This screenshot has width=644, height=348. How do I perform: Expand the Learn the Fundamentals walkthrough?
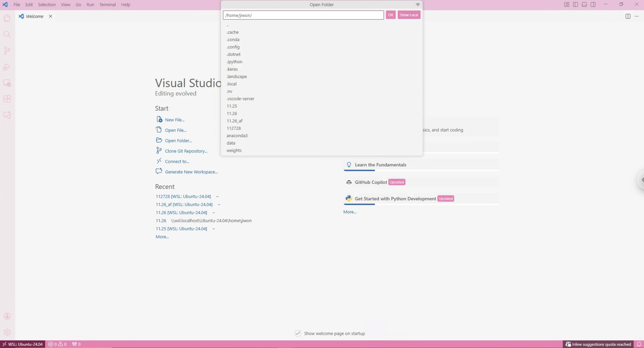(x=380, y=165)
